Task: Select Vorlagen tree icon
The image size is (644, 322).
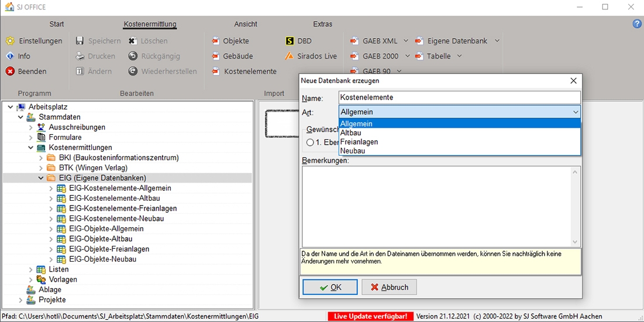Action: [x=41, y=279]
